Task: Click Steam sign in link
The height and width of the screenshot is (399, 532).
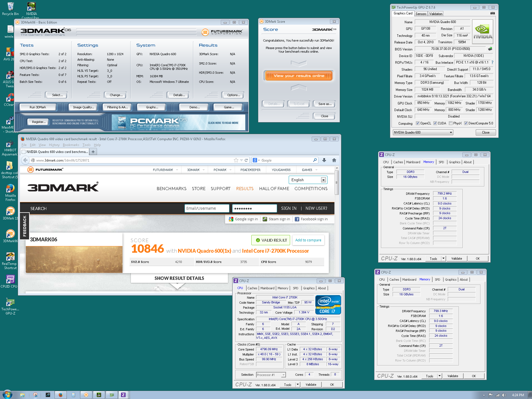Action: (276, 219)
